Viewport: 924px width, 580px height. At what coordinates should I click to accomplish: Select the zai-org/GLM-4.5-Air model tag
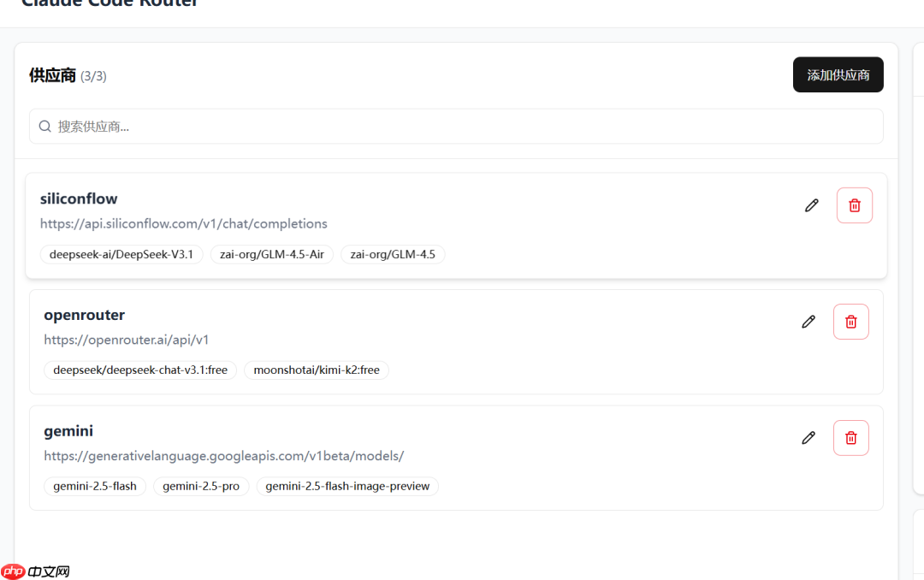[x=271, y=254]
